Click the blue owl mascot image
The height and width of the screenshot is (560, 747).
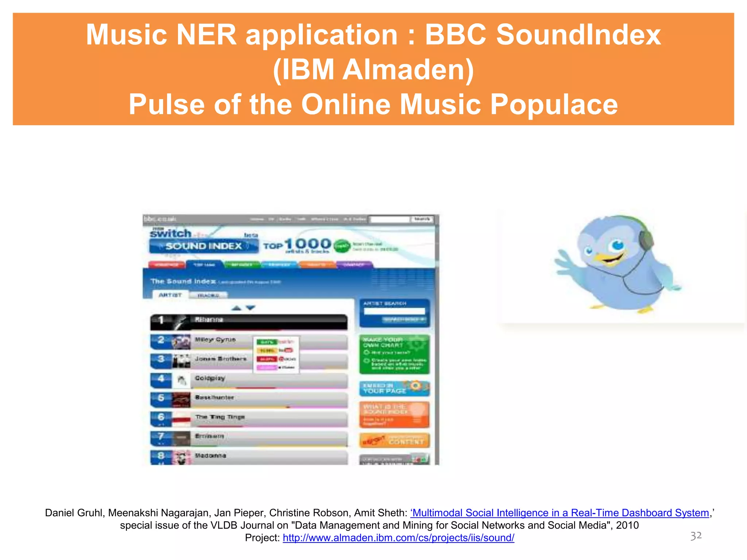pyautogui.click(x=618, y=265)
